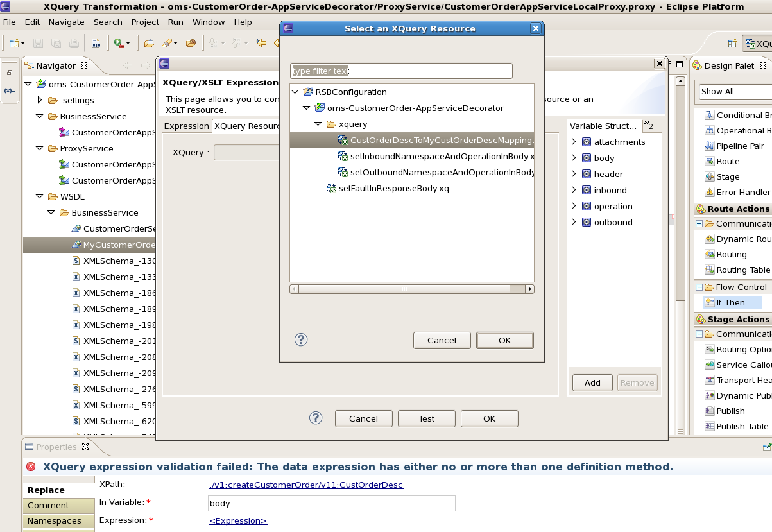Expand the inbound variable
This screenshot has height=532, width=772.
pos(574,190)
